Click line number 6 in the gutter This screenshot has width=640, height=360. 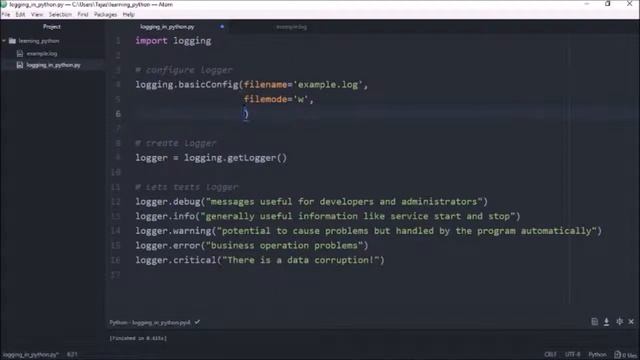coord(118,114)
